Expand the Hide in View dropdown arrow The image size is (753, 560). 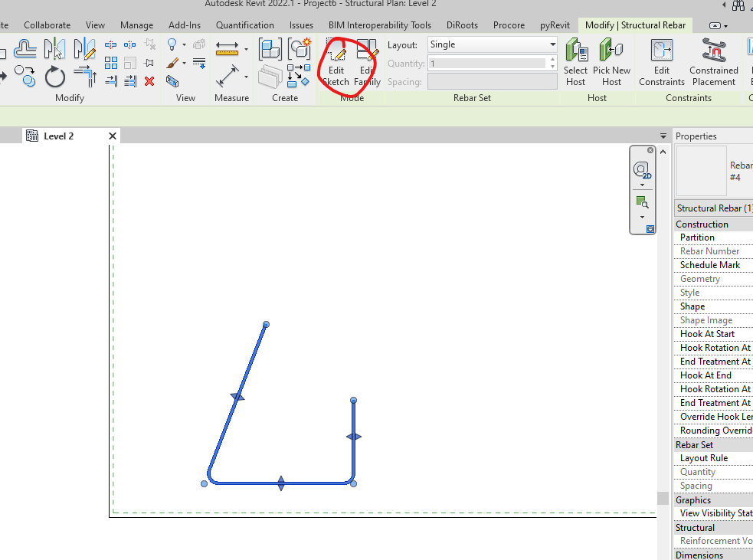click(185, 44)
